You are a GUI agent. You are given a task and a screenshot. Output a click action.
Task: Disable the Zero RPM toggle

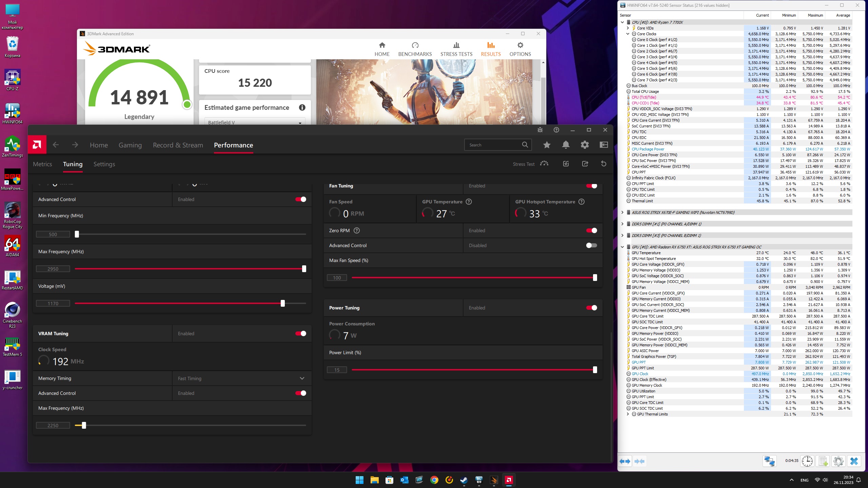click(x=592, y=230)
